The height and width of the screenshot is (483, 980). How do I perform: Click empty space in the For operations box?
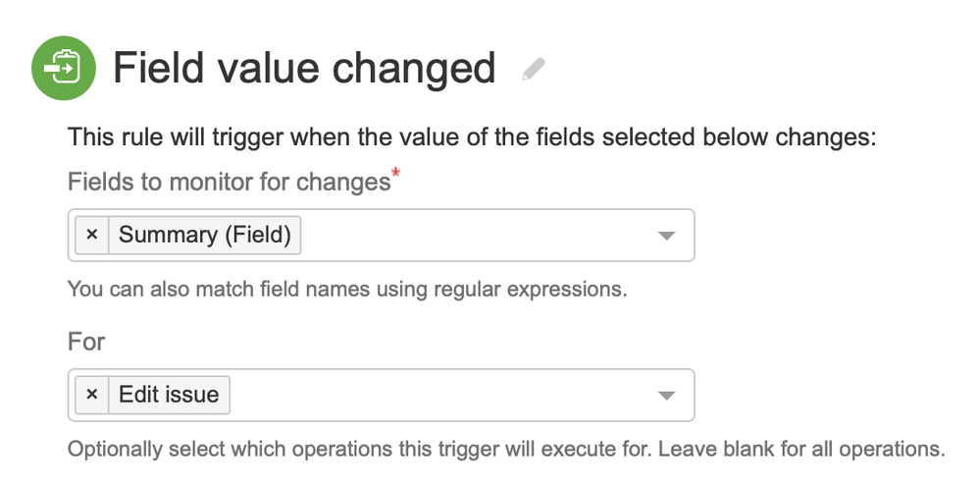pyautogui.click(x=441, y=395)
